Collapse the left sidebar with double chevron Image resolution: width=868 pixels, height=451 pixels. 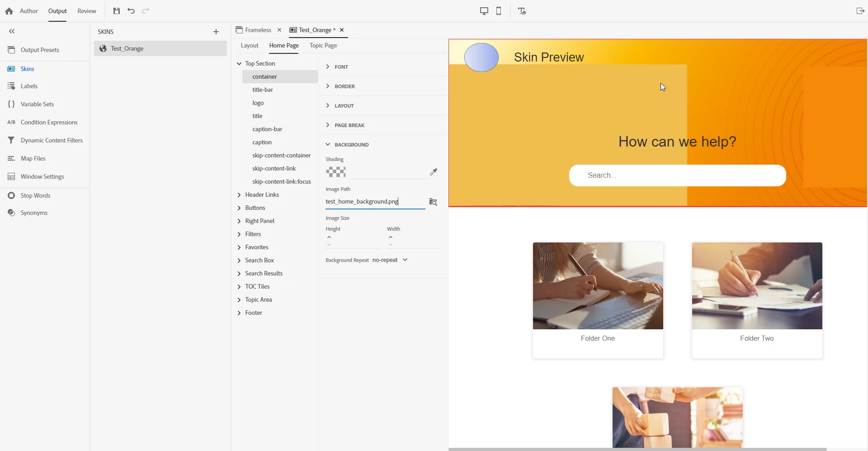[12, 31]
